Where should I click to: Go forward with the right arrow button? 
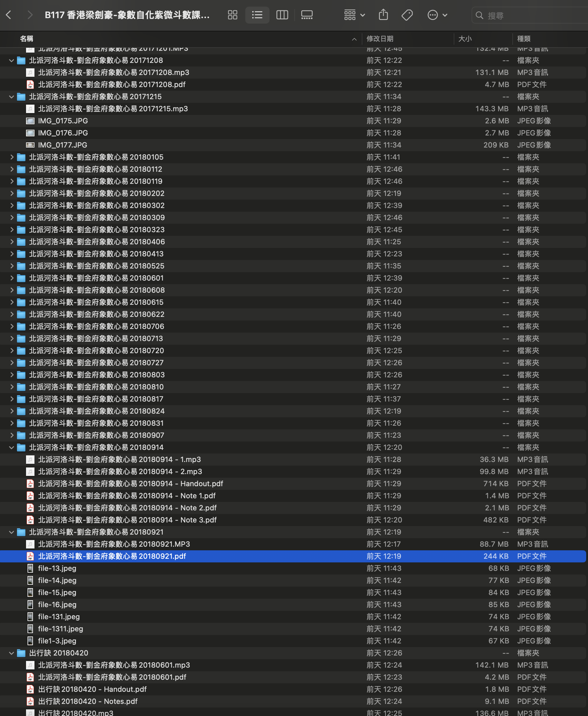click(30, 15)
